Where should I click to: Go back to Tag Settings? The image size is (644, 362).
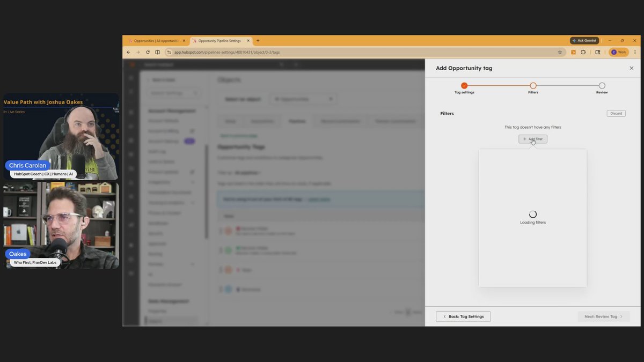[x=463, y=316]
